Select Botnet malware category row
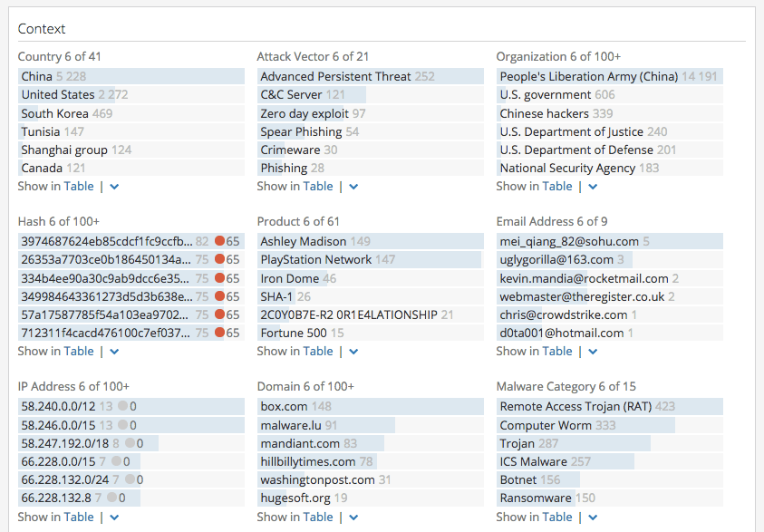The height and width of the screenshot is (532, 764). pyautogui.click(x=610, y=479)
